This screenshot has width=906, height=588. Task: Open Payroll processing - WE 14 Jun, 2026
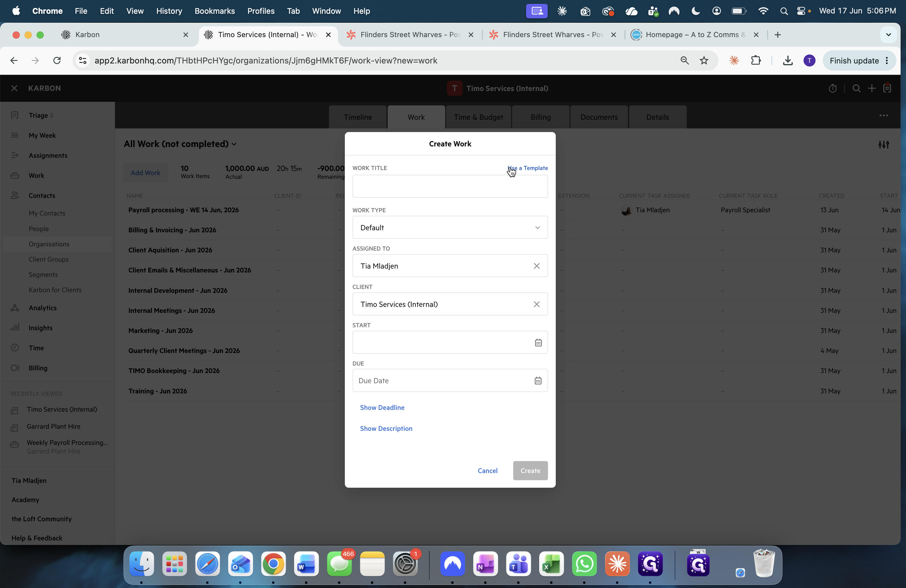(183, 210)
